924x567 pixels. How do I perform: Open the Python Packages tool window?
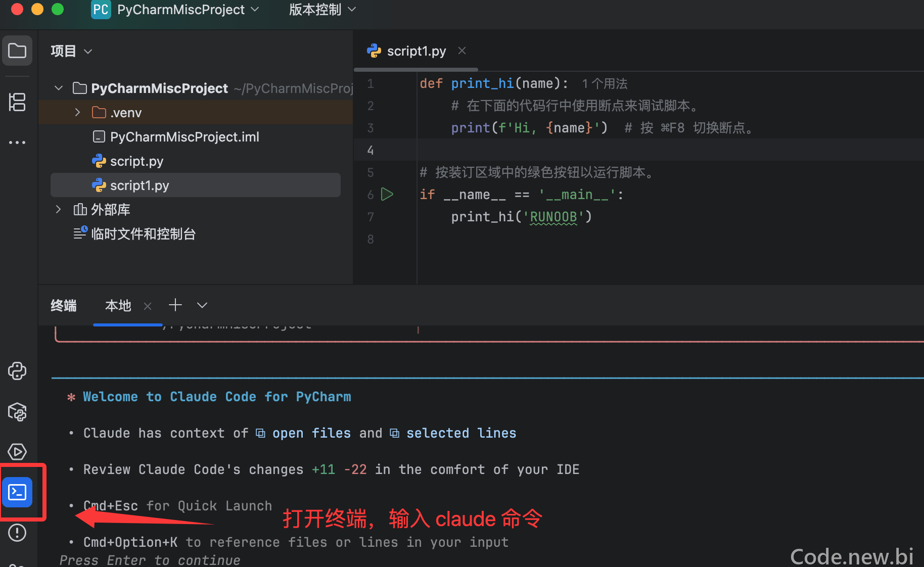[x=17, y=412]
